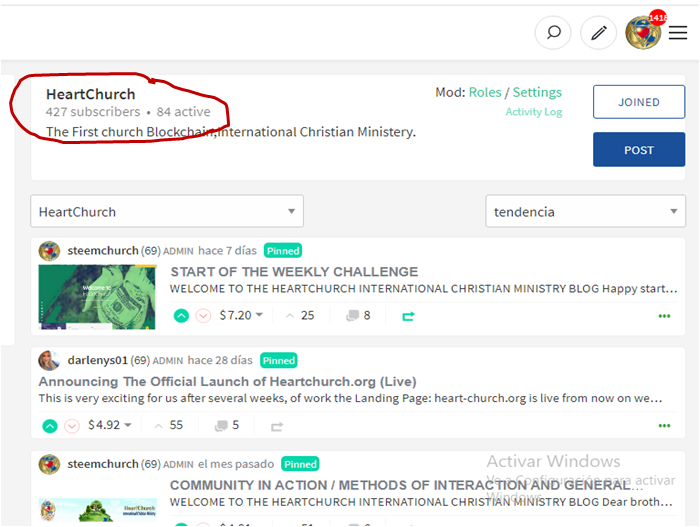Expand the HeartChurch community dropdown
The image size is (700, 527).
pyautogui.click(x=167, y=211)
